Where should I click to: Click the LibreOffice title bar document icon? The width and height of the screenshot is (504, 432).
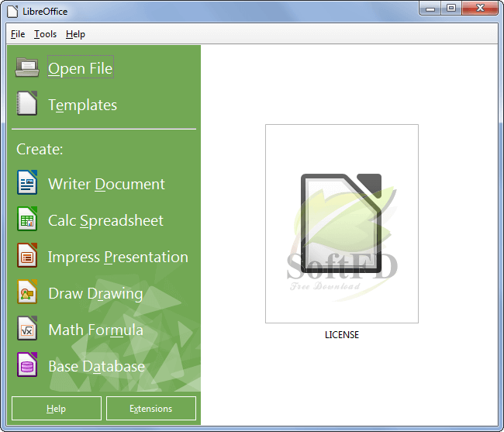pos(12,12)
